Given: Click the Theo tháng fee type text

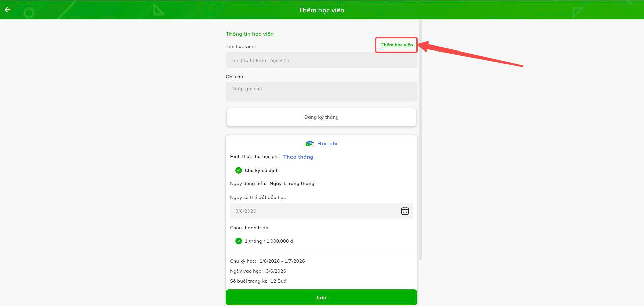Looking at the screenshot, I should (x=298, y=157).
